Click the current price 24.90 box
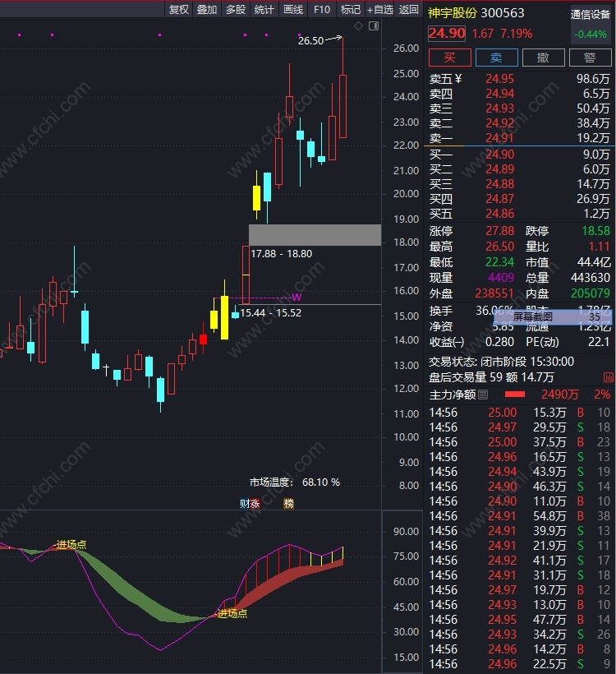This screenshot has width=616, height=674. (x=447, y=34)
